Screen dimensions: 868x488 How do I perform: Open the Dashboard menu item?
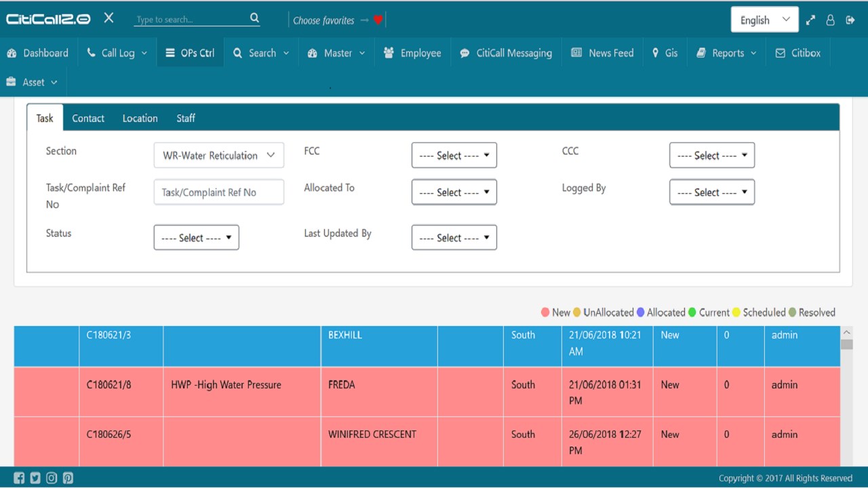tap(38, 53)
